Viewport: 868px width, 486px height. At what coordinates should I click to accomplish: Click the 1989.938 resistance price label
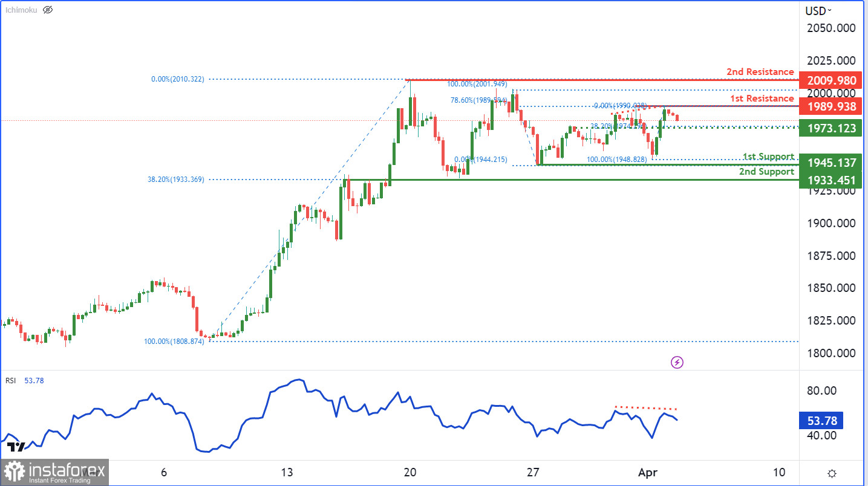pyautogui.click(x=830, y=107)
